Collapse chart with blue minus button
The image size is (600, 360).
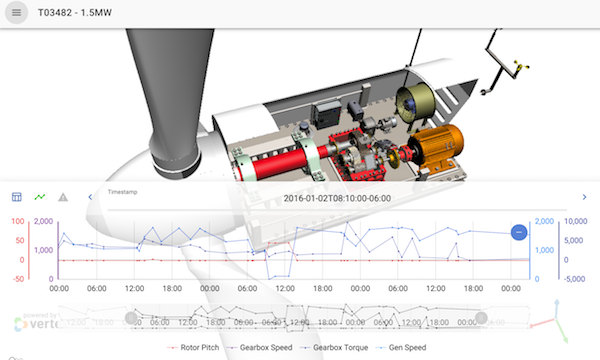pyautogui.click(x=519, y=232)
